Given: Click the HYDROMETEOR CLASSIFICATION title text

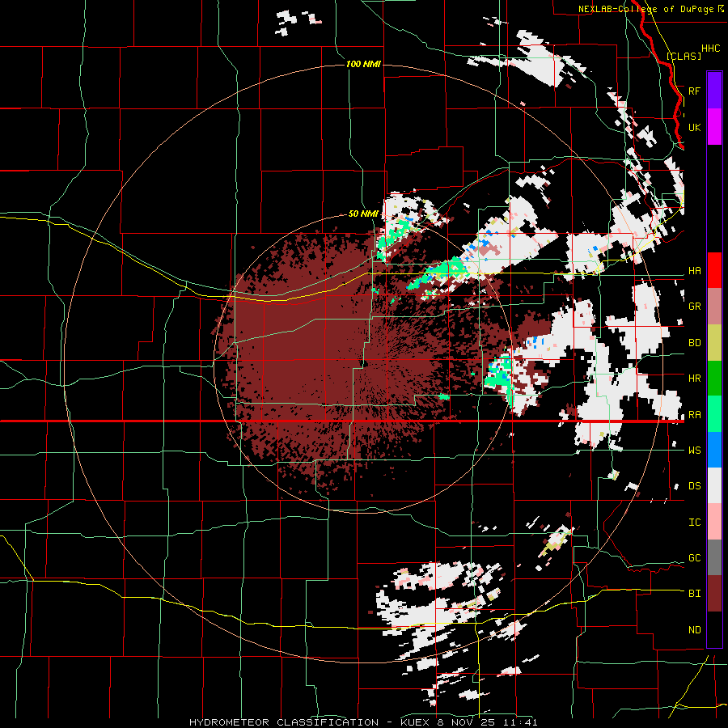Looking at the screenshot, I should coord(284,722).
